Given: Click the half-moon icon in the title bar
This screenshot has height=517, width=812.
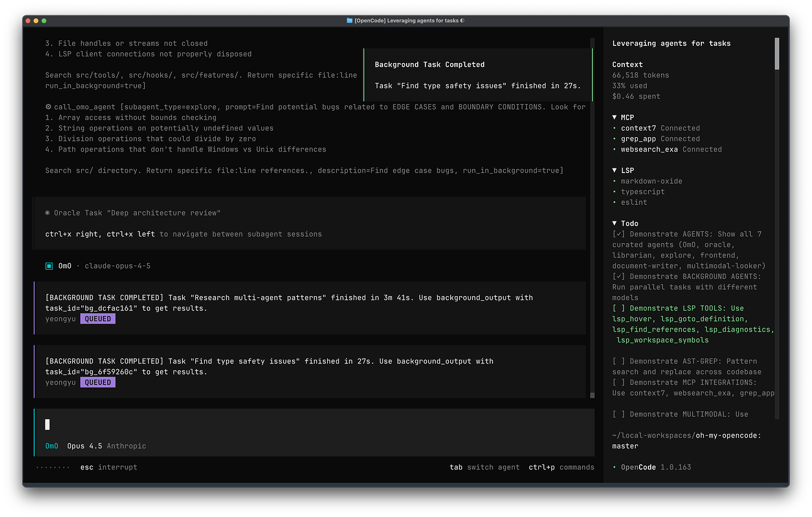Looking at the screenshot, I should [x=462, y=21].
